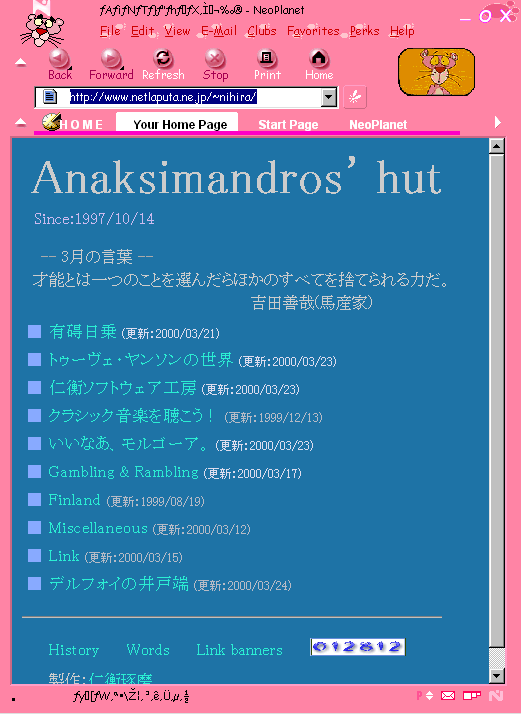Open the address bar dropdown arrow
The height and width of the screenshot is (714, 521).
328,97
